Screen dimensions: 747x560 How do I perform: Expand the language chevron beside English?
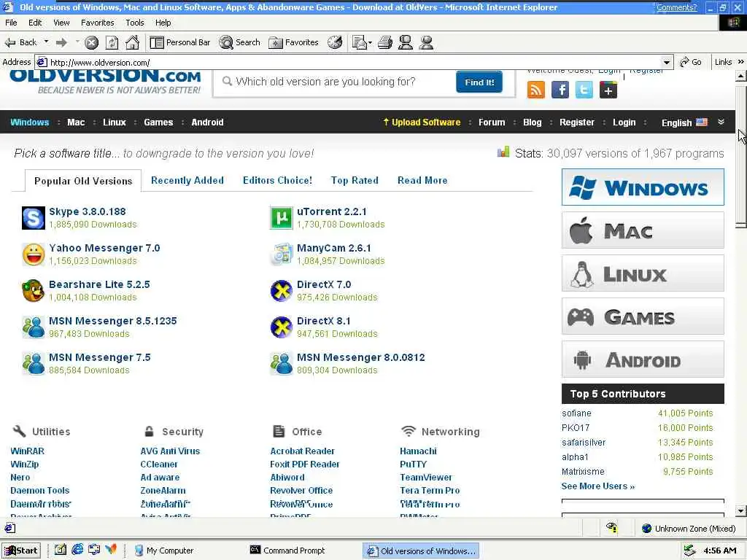click(x=721, y=122)
